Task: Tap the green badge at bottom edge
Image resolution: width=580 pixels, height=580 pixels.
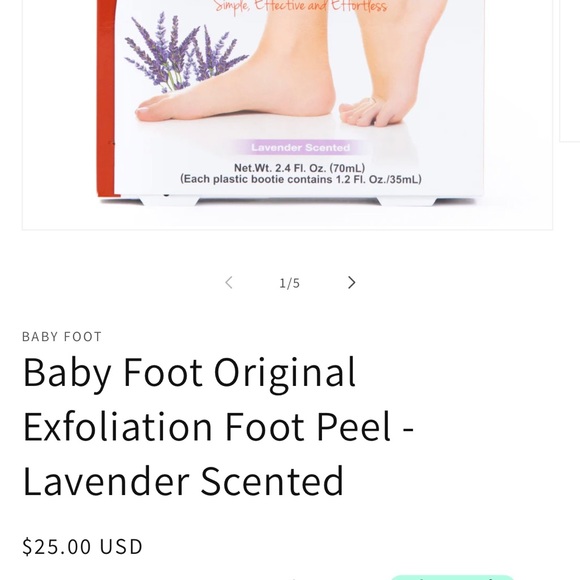Action: point(452,577)
